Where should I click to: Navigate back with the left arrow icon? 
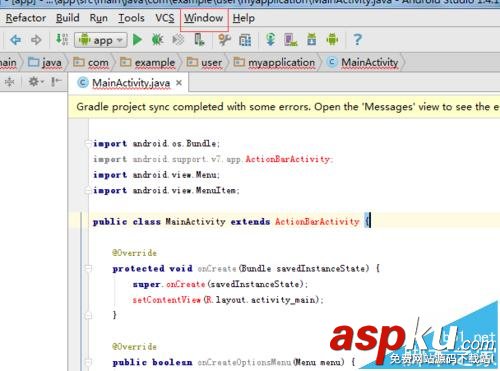pos(15,40)
